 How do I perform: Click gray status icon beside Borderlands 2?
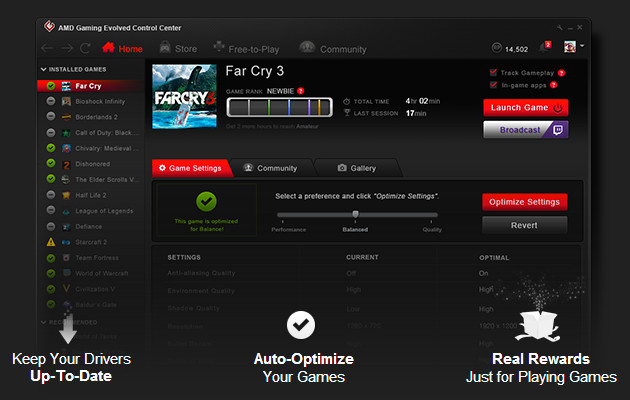tap(51, 116)
